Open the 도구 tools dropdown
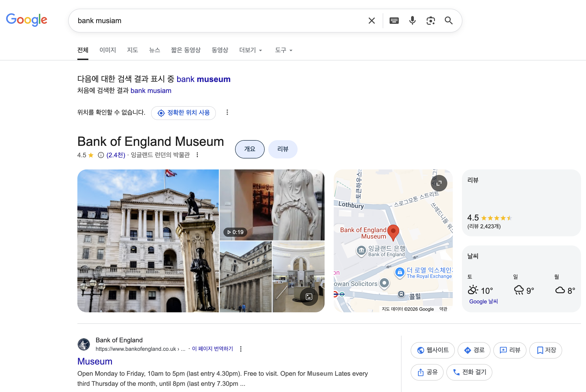The image size is (586, 392). (283, 50)
